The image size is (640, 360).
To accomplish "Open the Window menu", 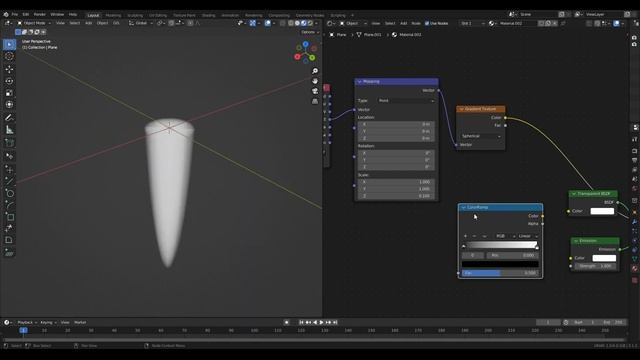I will [57, 14].
